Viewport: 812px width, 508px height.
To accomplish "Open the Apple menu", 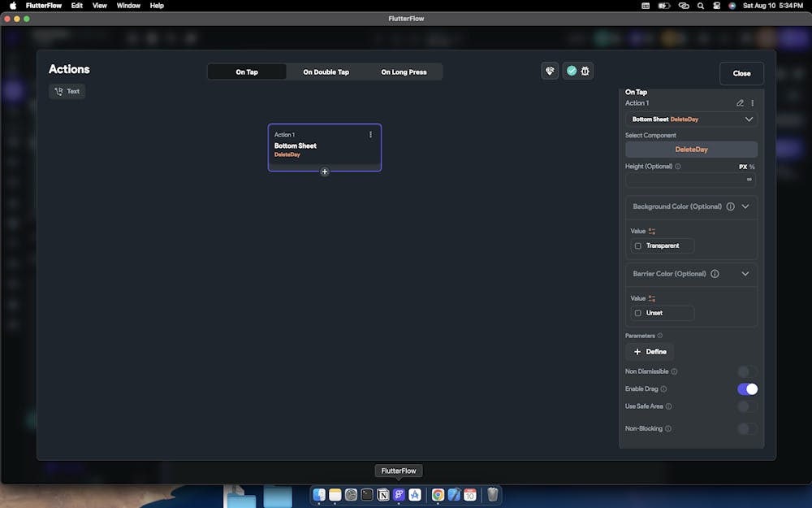I will point(13,6).
